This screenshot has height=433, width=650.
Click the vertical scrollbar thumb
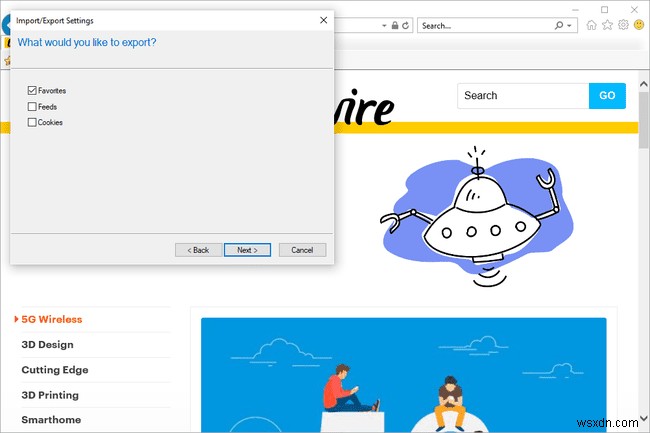point(643,120)
